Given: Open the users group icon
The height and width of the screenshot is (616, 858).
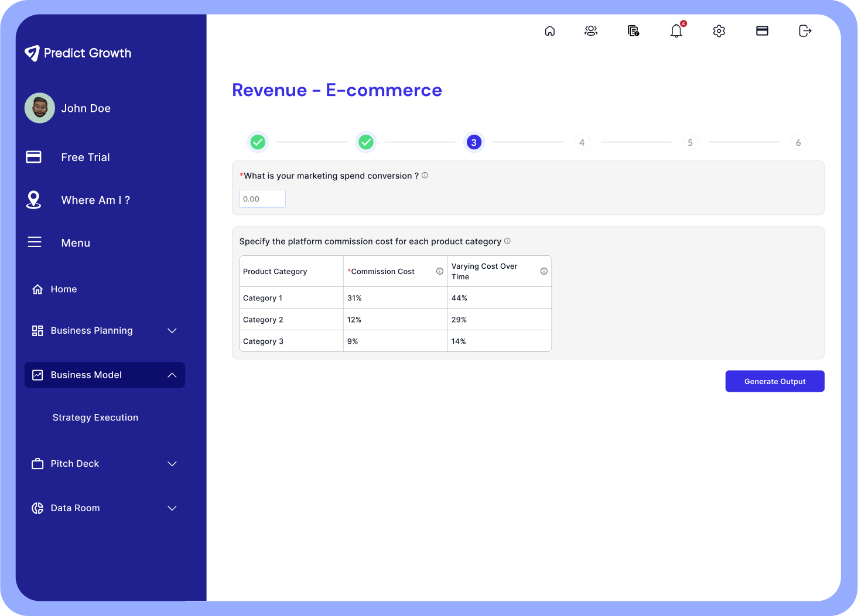Looking at the screenshot, I should pos(591,31).
